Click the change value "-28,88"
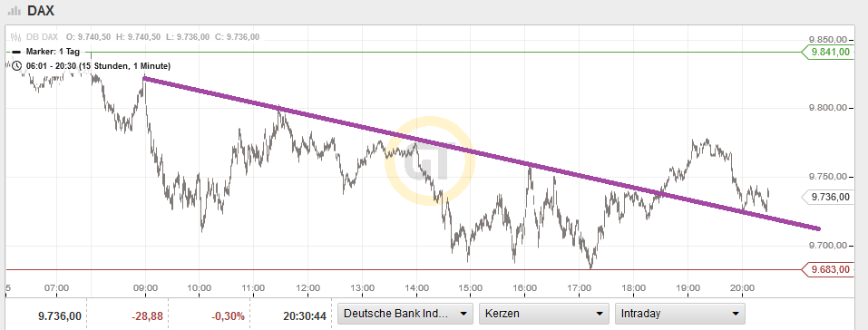Image resolution: width=868 pixels, height=330 pixels. 147,316
